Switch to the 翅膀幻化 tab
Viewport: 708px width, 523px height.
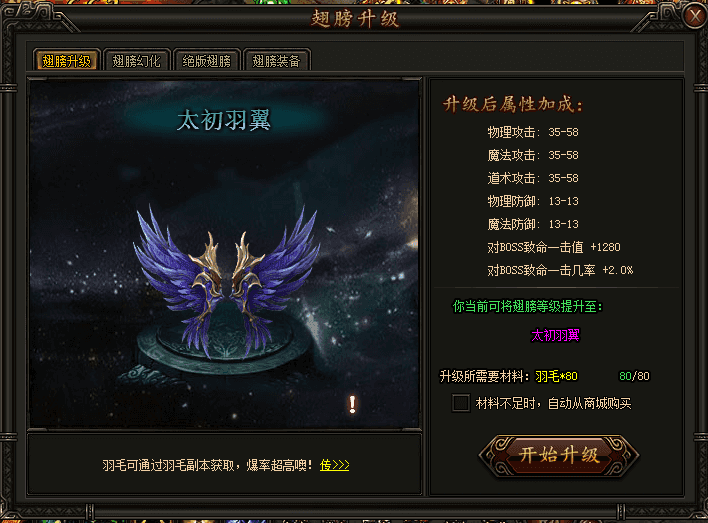[137, 61]
